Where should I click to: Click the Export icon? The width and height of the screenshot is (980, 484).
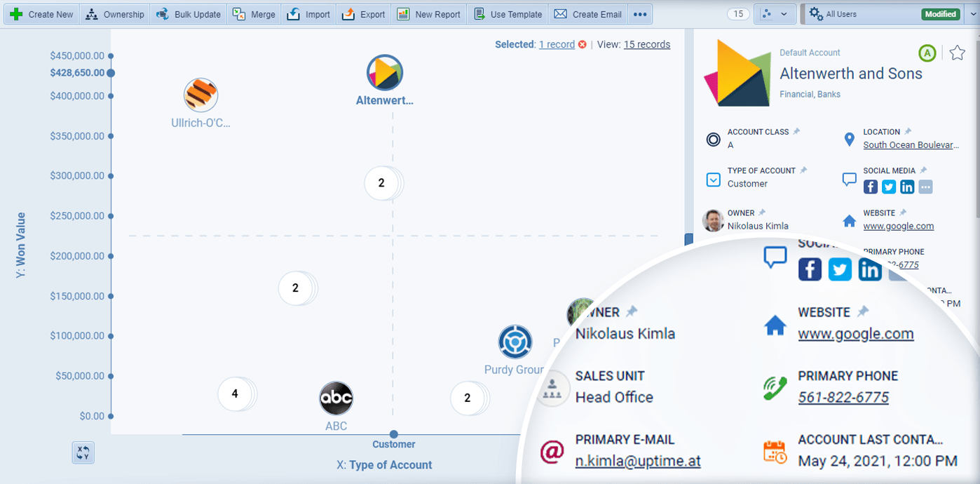tap(350, 13)
